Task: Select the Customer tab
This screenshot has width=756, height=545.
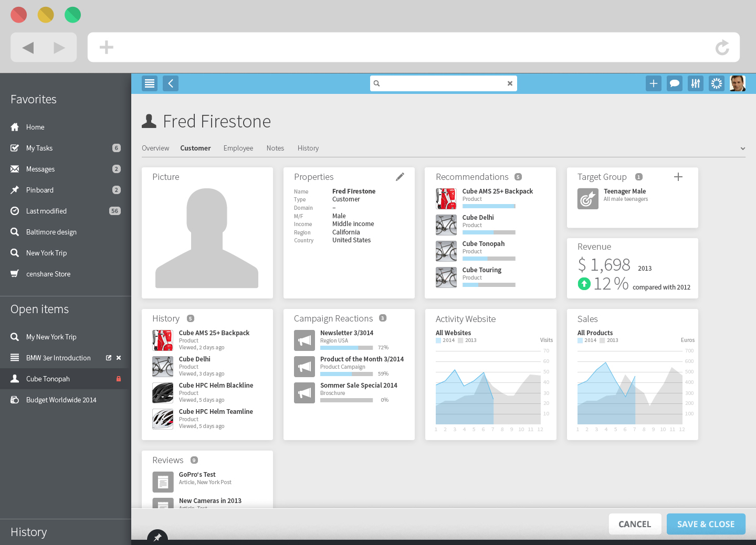Action: tap(195, 148)
